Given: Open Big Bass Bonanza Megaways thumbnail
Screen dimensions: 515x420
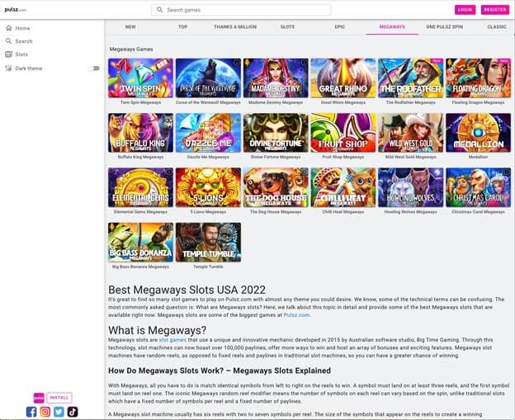Looking at the screenshot, I should 140,243.
